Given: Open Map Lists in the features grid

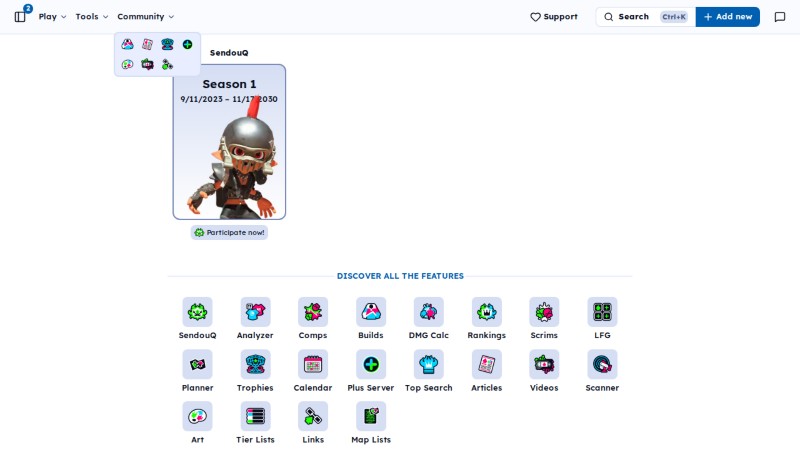Looking at the screenshot, I should pyautogui.click(x=371, y=423).
